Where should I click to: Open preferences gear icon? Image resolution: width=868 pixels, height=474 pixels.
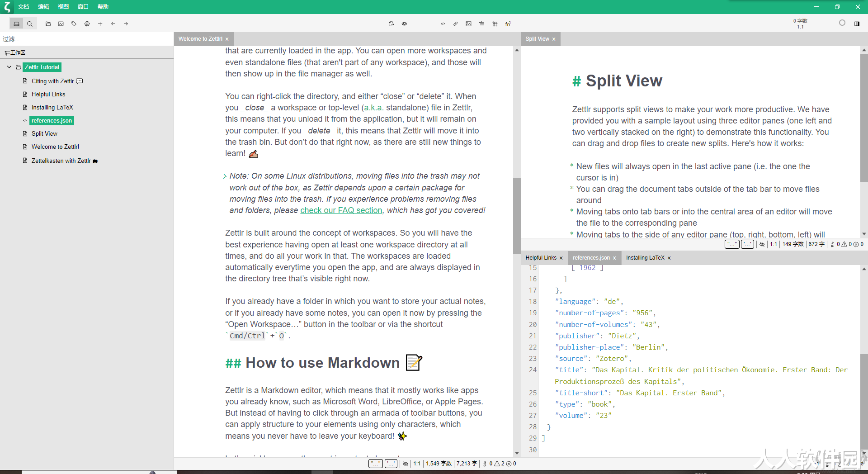click(x=87, y=24)
